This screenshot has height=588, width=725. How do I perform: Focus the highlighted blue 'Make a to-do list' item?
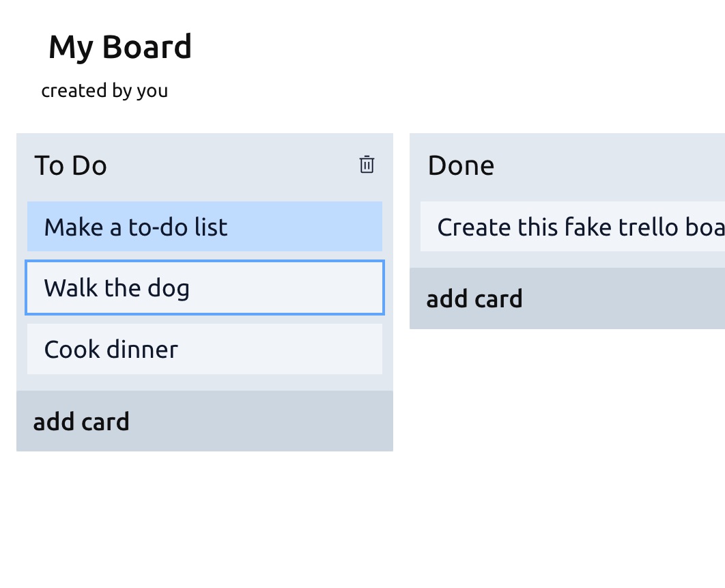tap(205, 226)
